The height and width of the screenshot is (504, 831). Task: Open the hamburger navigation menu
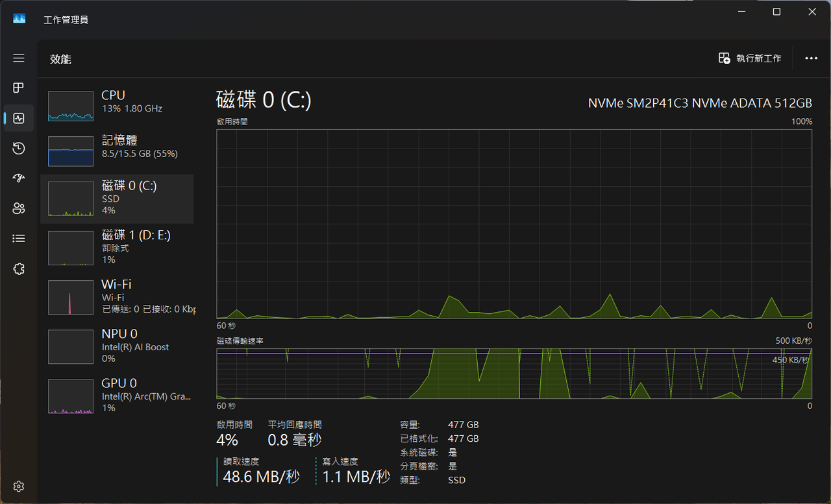tap(19, 58)
